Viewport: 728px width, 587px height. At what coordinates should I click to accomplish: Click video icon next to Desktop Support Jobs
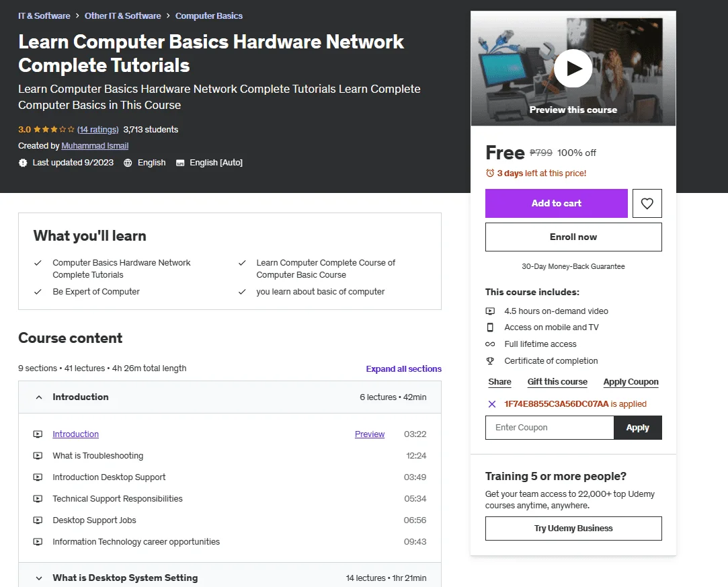38,520
